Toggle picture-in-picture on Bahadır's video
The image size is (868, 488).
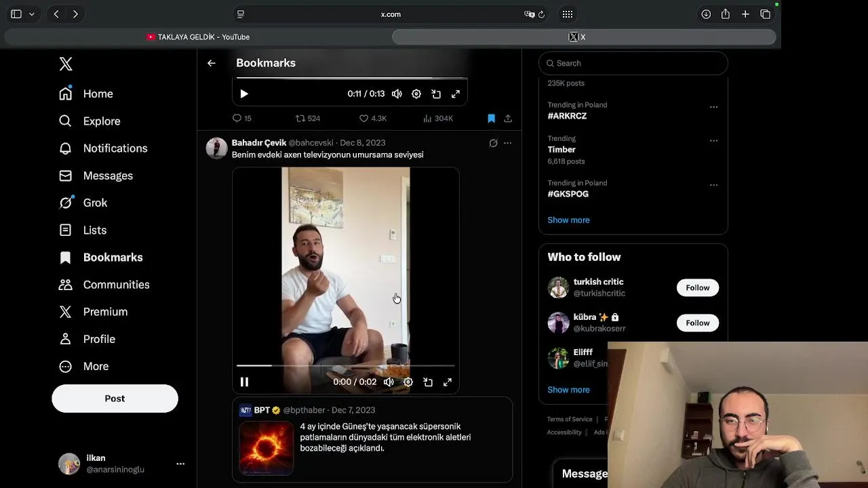pos(428,382)
